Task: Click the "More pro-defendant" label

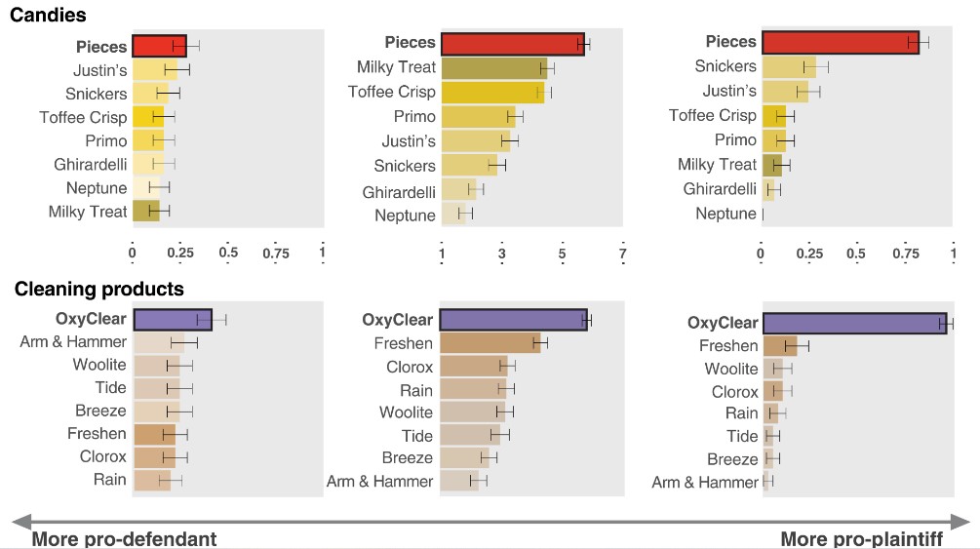Action: click(125, 539)
